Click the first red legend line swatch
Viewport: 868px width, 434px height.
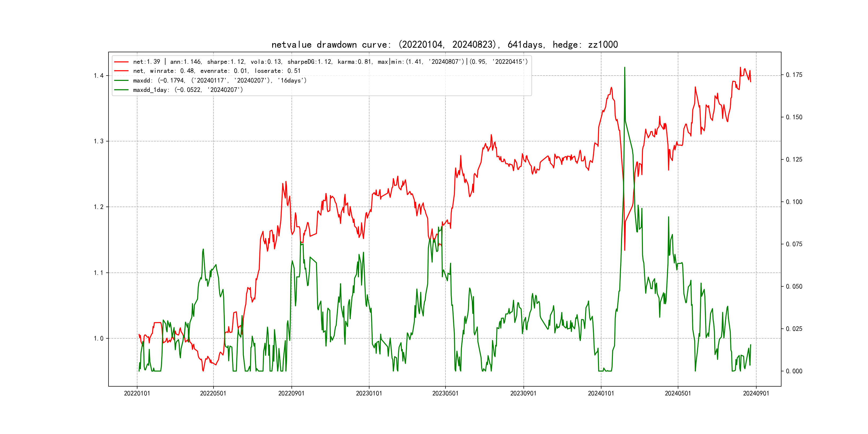pyautogui.click(x=121, y=62)
